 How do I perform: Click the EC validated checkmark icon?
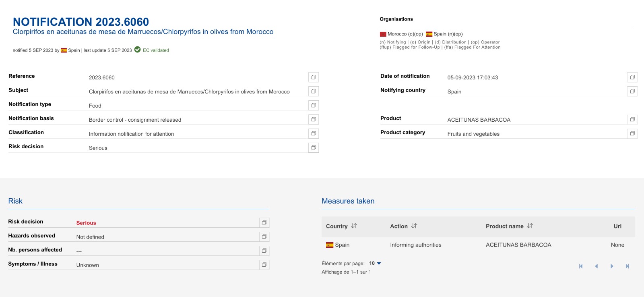pyautogui.click(x=137, y=50)
